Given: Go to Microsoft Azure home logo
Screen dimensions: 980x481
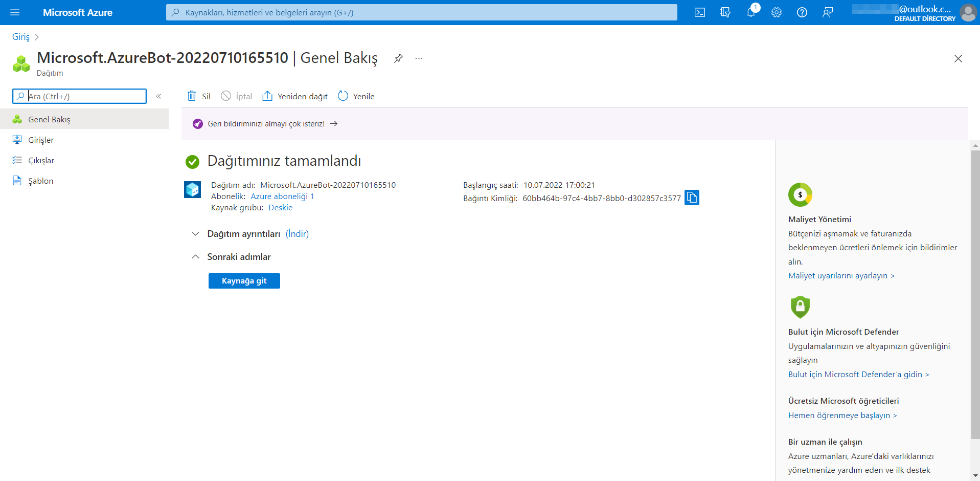Looking at the screenshot, I should click(78, 12).
